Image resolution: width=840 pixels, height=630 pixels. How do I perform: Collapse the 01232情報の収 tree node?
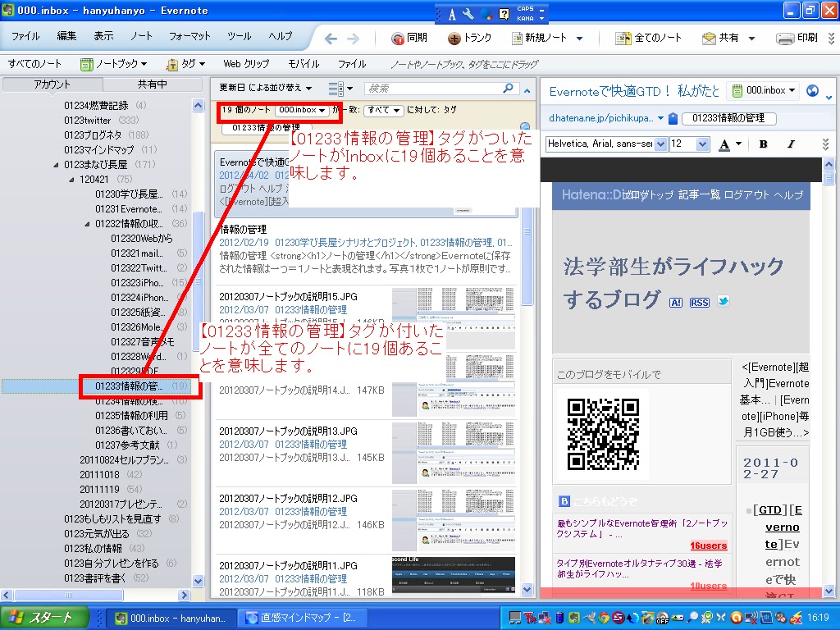tap(87, 224)
